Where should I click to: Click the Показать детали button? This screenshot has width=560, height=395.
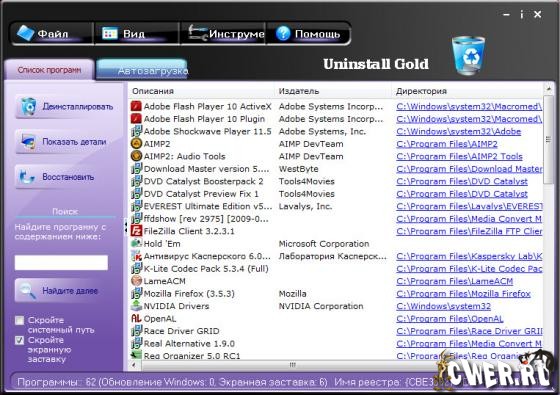[65, 142]
